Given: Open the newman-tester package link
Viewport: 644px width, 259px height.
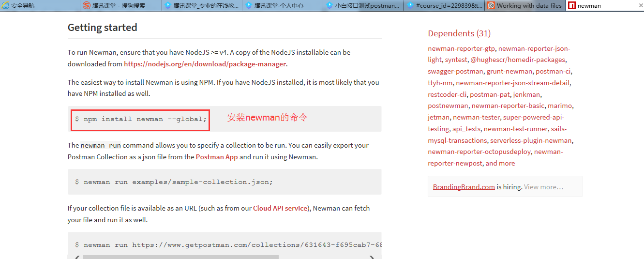Looking at the screenshot, I should coord(476,117).
